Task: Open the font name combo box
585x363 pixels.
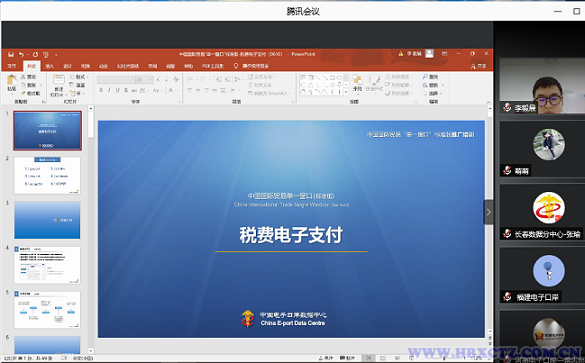Action: click(x=115, y=79)
